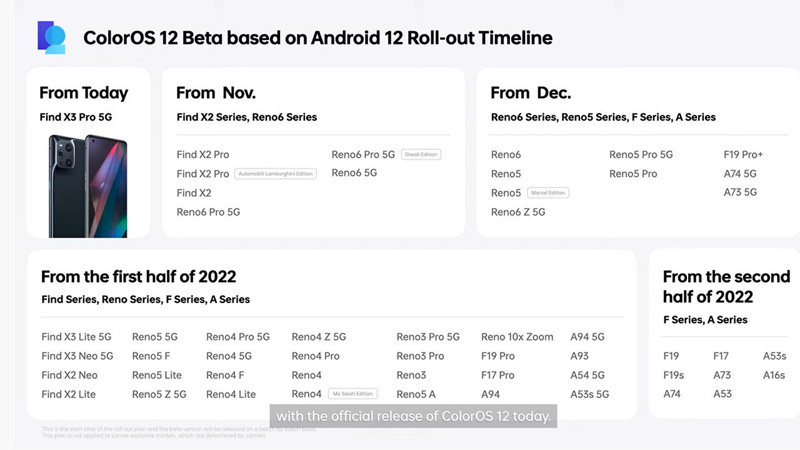This screenshot has width=800, height=450.
Task: Click Find X2 Pro in November list
Action: 203,154
